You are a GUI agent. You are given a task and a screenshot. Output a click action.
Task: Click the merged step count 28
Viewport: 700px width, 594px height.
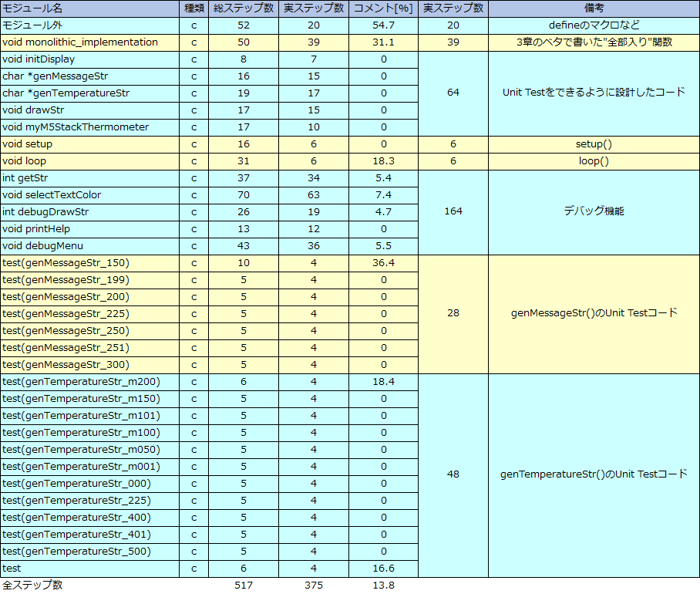453,313
